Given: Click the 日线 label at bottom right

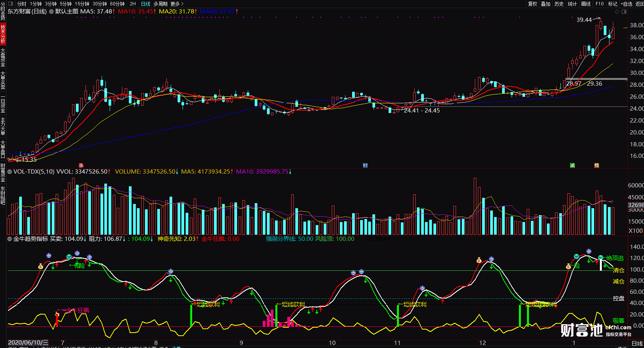Looking at the screenshot, I should pyautogui.click(x=637, y=343).
